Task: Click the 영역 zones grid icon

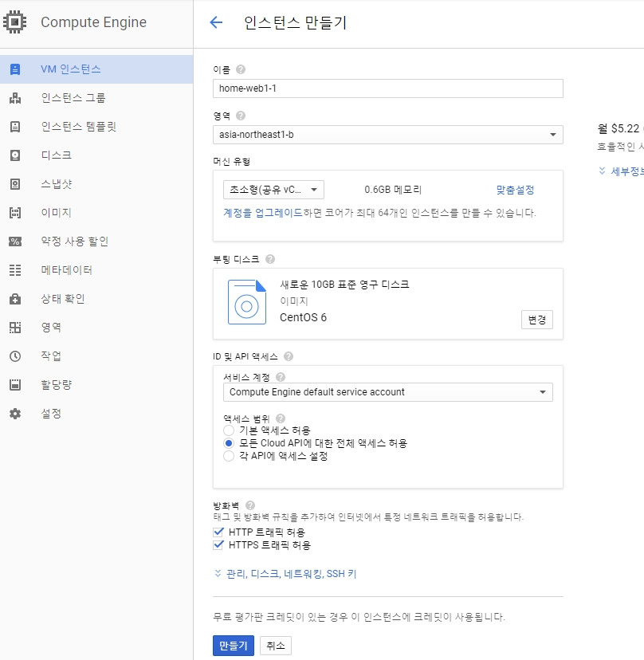Action: 15,328
